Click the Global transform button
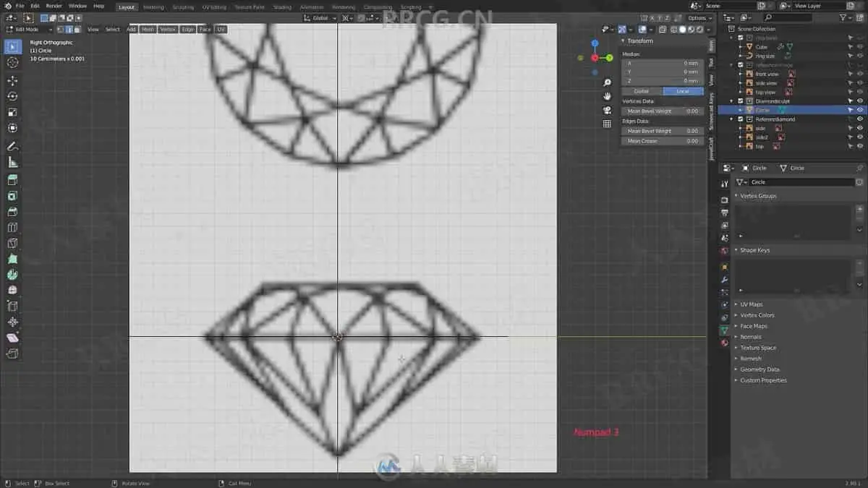This screenshot has width=868, height=488. pos(642,92)
